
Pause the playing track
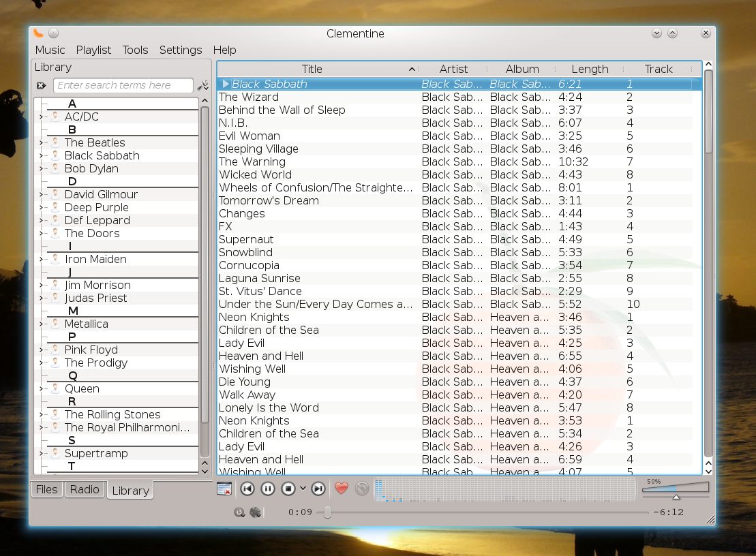tap(268, 489)
